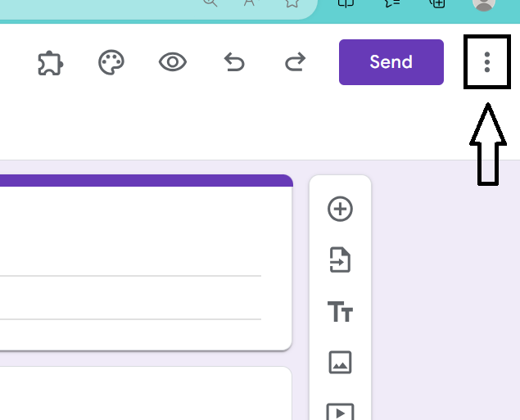
Task: Add an image to the form
Action: [340, 363]
